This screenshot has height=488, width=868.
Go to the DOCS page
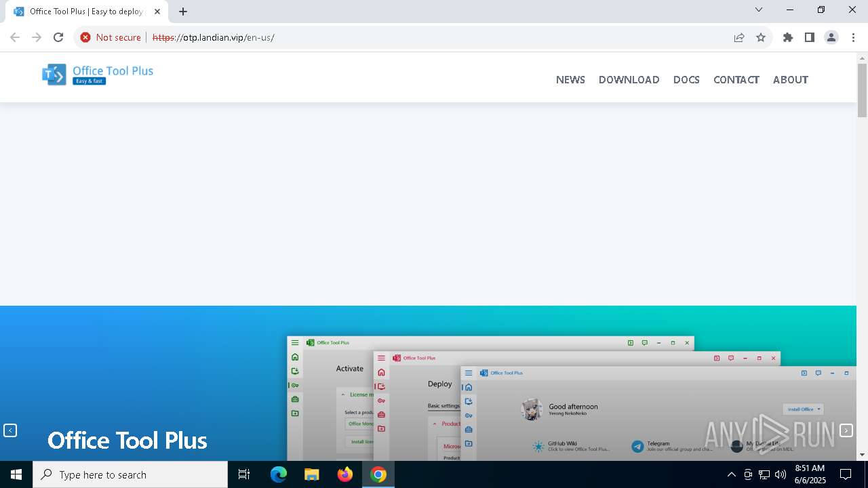[686, 79]
